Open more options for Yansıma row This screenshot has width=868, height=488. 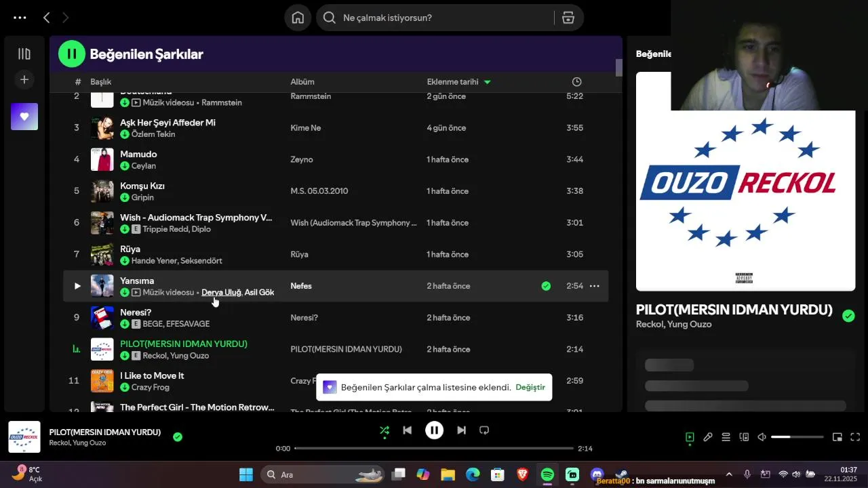pyautogui.click(x=594, y=286)
